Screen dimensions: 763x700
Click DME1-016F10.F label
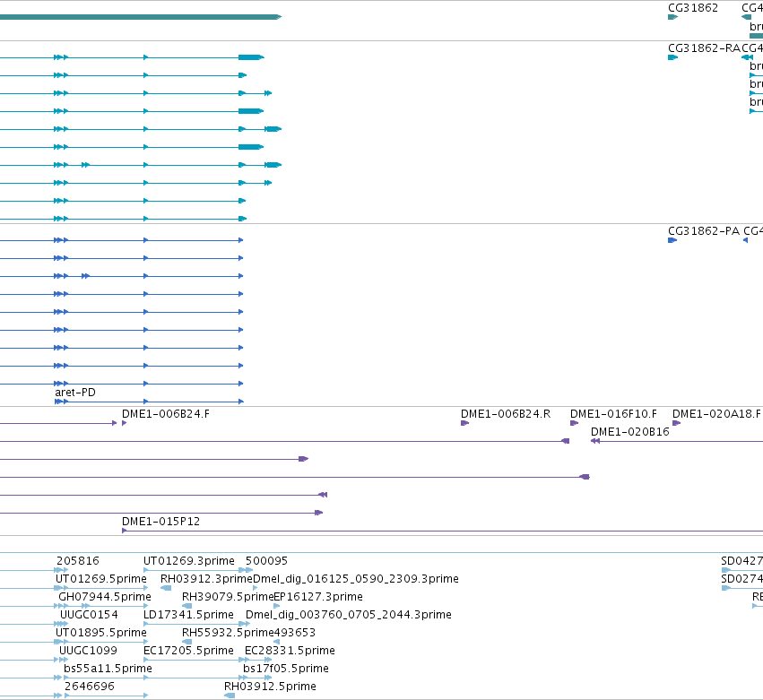pyautogui.click(x=613, y=414)
